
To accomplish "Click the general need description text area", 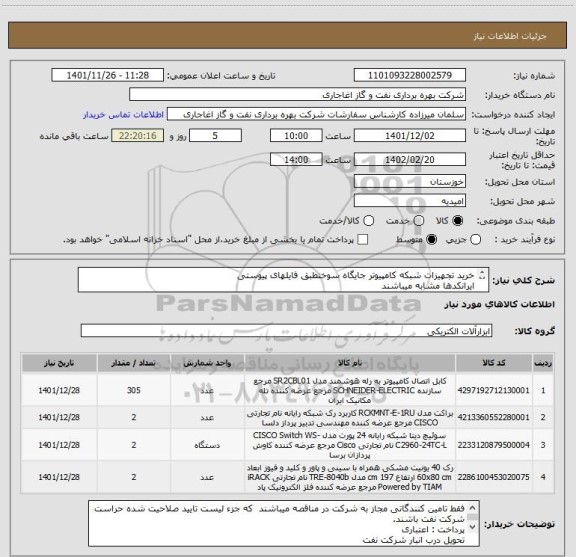I will [x=283, y=280].
